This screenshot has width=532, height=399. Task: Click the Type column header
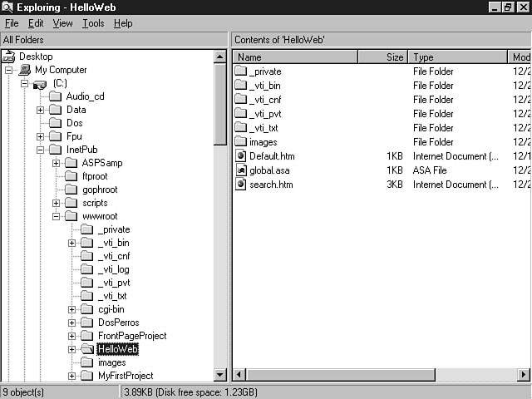(x=457, y=57)
